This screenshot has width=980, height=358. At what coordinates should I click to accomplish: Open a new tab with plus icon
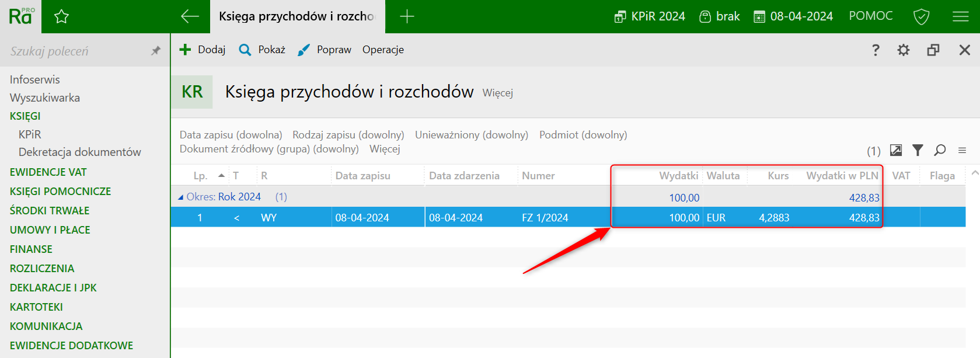pos(407,16)
